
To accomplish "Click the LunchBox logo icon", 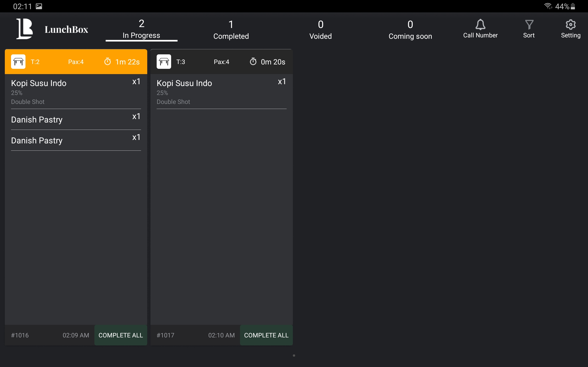I will point(24,29).
